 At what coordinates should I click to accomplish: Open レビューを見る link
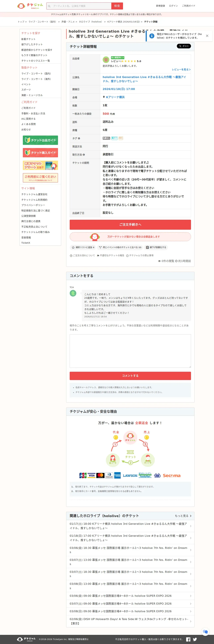point(181,70)
